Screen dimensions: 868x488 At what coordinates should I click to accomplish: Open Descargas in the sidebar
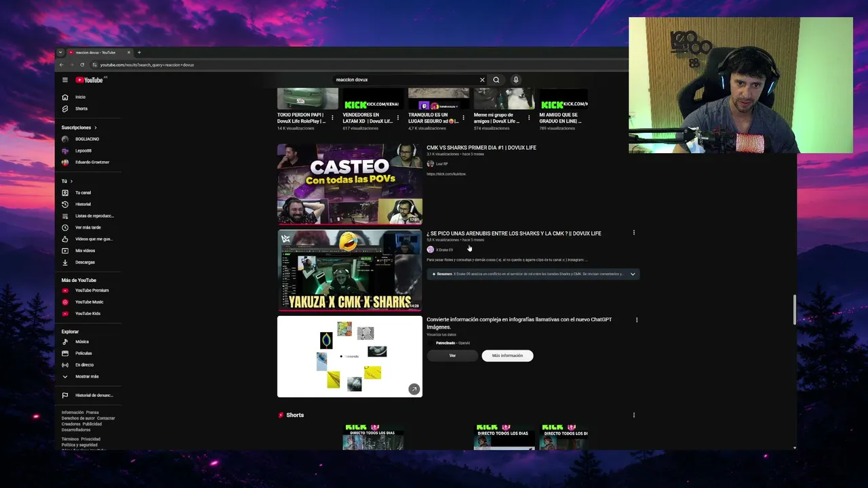click(85, 262)
